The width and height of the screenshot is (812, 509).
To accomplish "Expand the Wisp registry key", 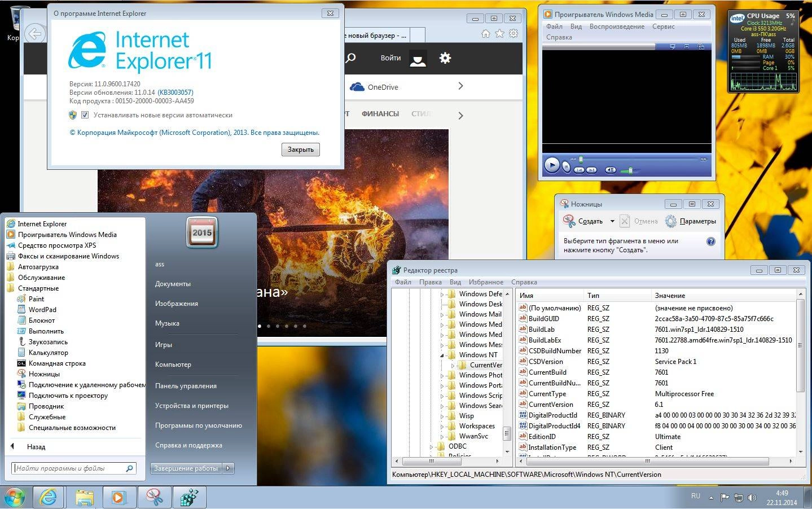I will (x=442, y=416).
